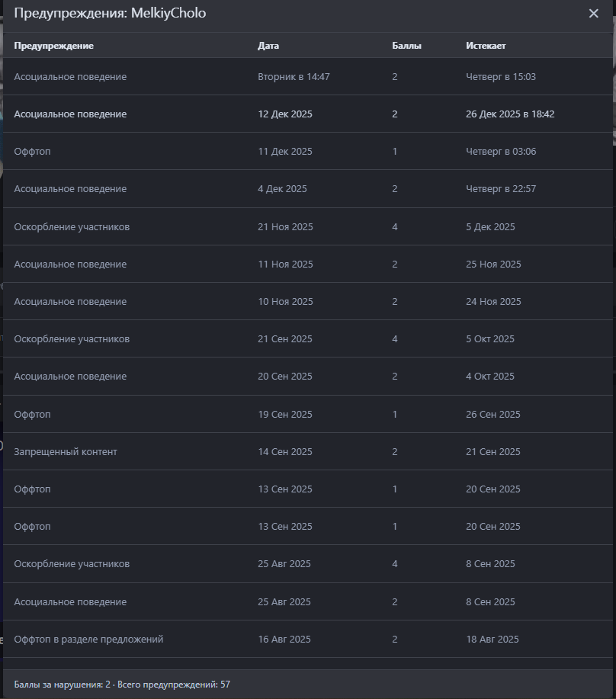
Task: Open Асоциальное поведение warning from 25 Авг 2025
Action: pyautogui.click(x=70, y=602)
